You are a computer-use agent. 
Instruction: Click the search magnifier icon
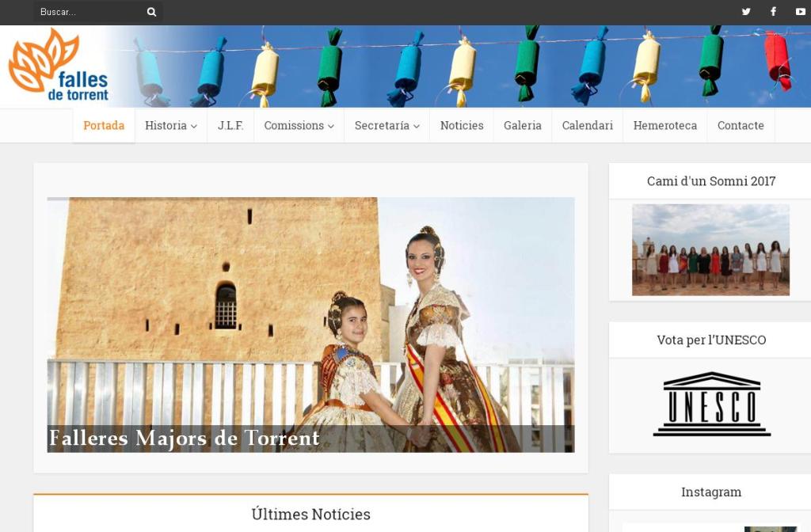point(151,12)
